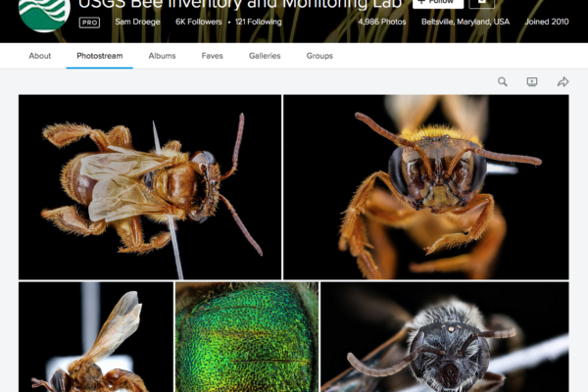
Task: Open the bee with raised wing photo
Action: tap(96, 337)
